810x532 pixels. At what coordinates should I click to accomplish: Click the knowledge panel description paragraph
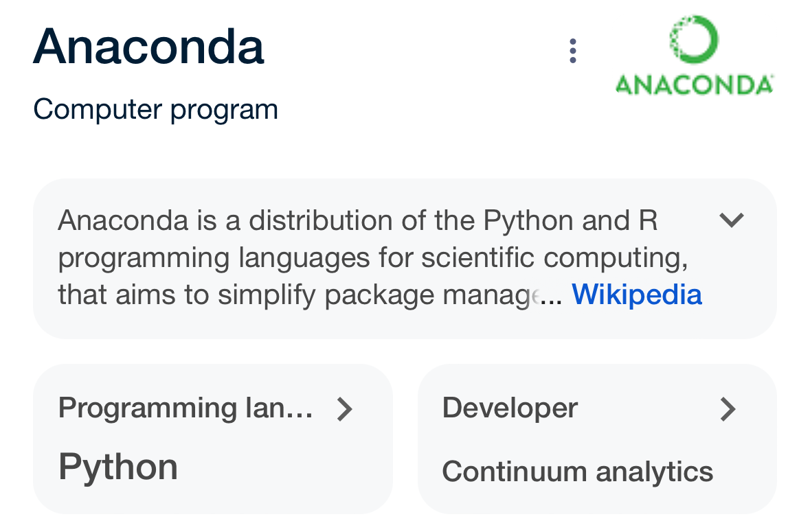tap(357, 257)
